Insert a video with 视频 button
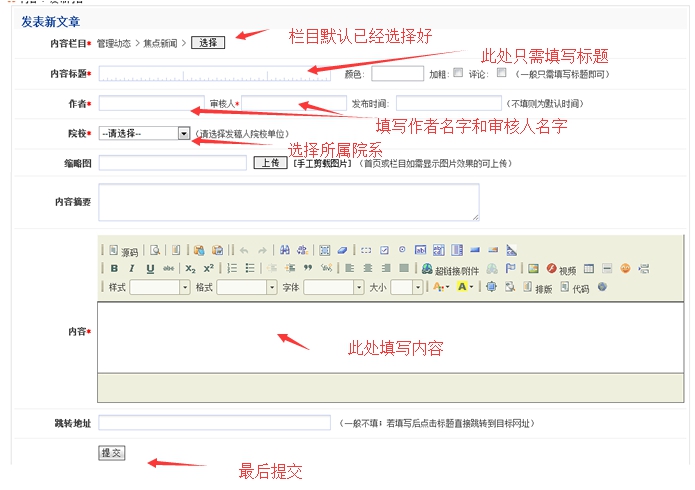Screen dimensions: 695x490 coord(560,269)
